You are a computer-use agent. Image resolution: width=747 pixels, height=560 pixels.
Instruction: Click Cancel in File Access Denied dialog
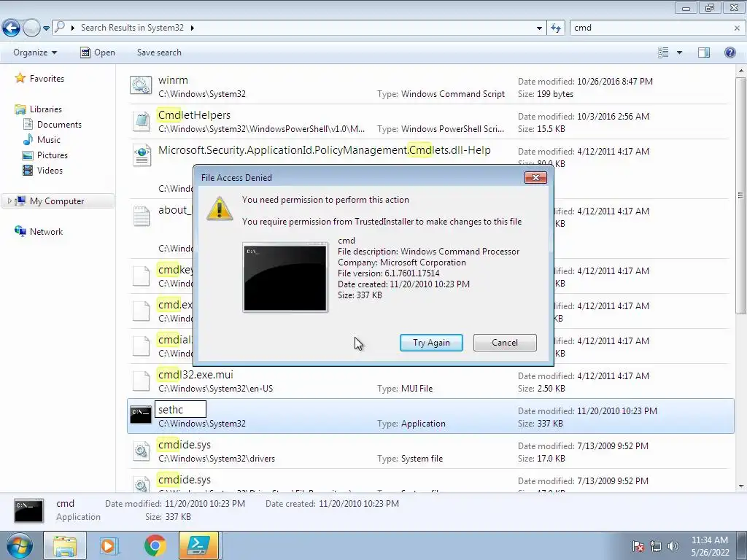[x=505, y=343]
